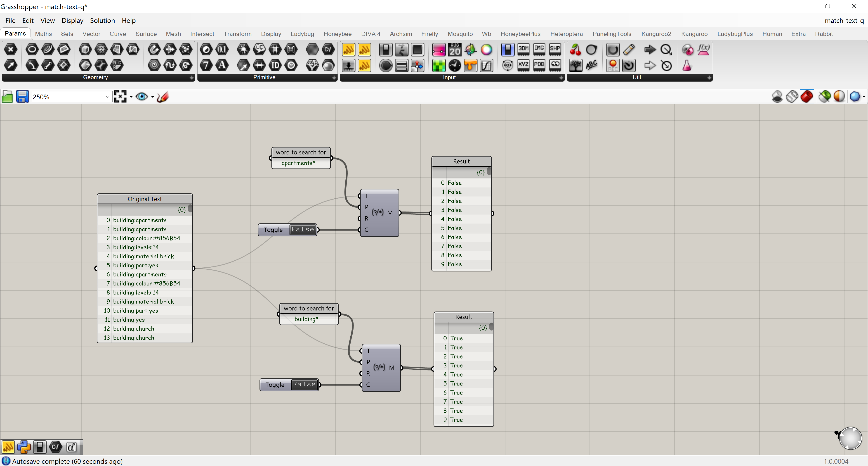Select the calendar AUG 20 component
Screen dimensions: 868x466
point(455,50)
